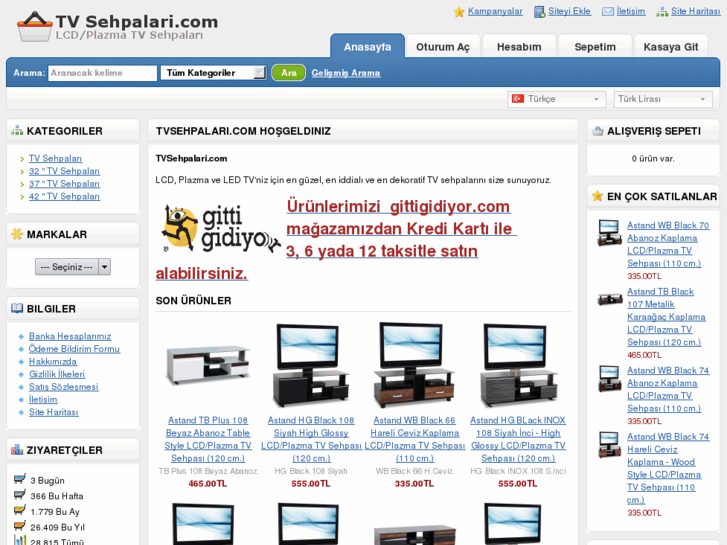This screenshot has width=727, height=545.
Task: Open the Hakkımızda link
Action: click(x=53, y=361)
